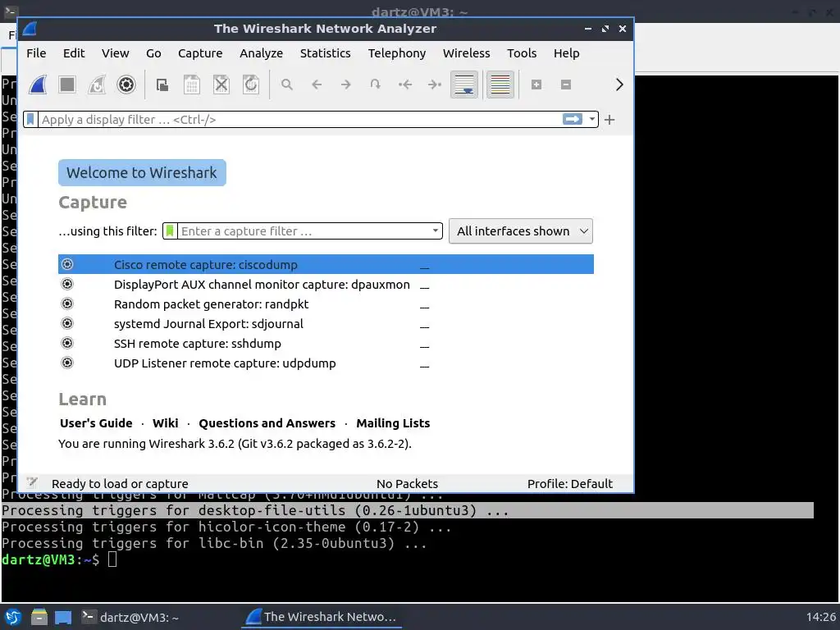Open the Tools menu
840x630 pixels.
(521, 53)
